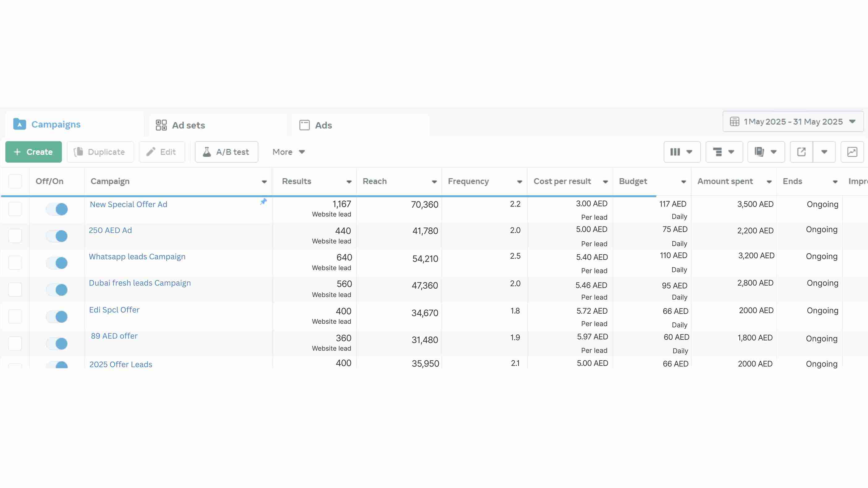This screenshot has width=868, height=488.
Task: Click the Create button
Action: point(34,152)
